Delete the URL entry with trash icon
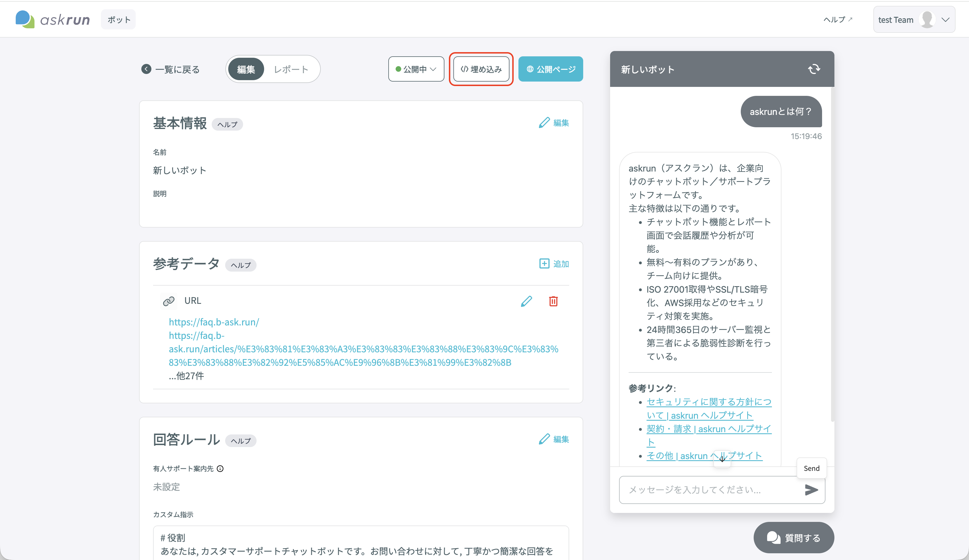Image resolution: width=969 pixels, height=560 pixels. pos(553,301)
